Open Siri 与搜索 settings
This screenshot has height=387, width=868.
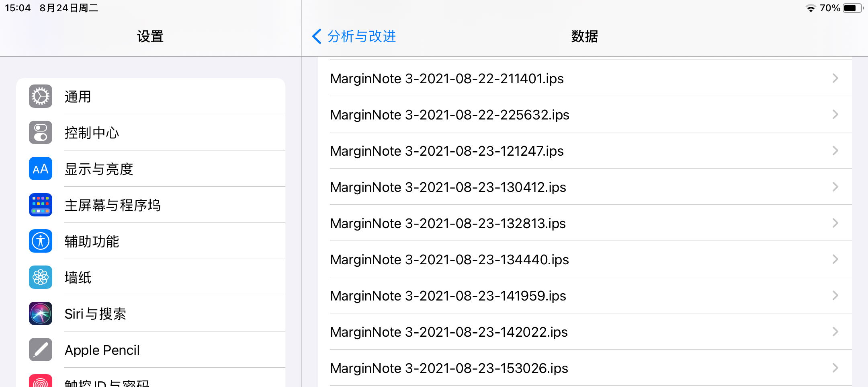151,313
